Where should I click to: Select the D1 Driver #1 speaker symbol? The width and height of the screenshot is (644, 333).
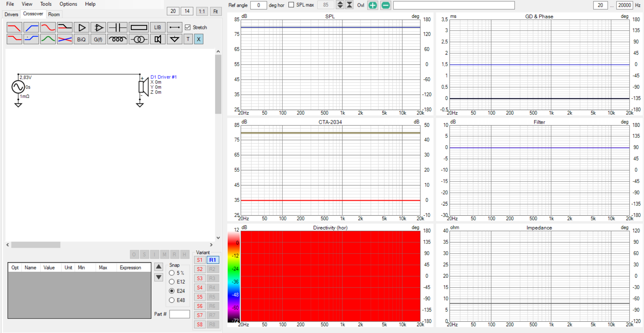pyautogui.click(x=144, y=87)
